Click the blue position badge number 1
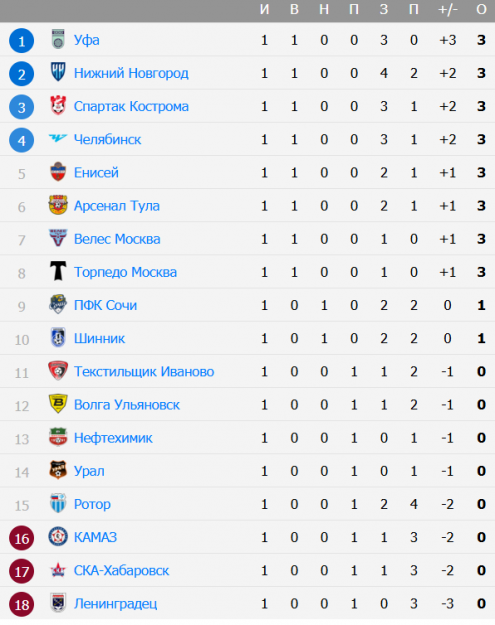Viewport: 495px width, 625px height. tap(22, 41)
